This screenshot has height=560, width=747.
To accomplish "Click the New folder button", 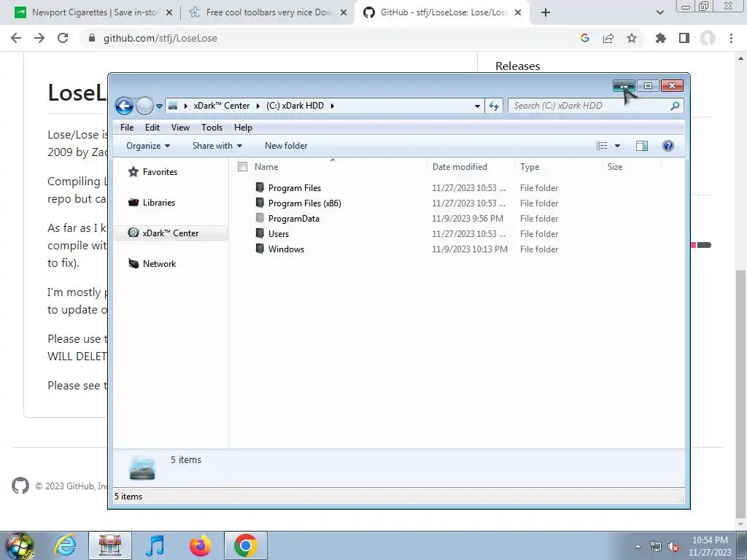I will [286, 146].
